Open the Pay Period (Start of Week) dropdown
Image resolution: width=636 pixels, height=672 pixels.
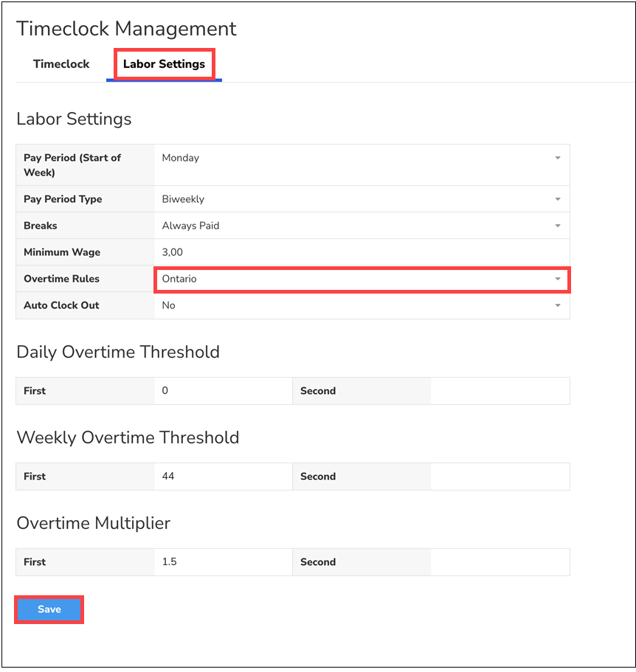362,158
